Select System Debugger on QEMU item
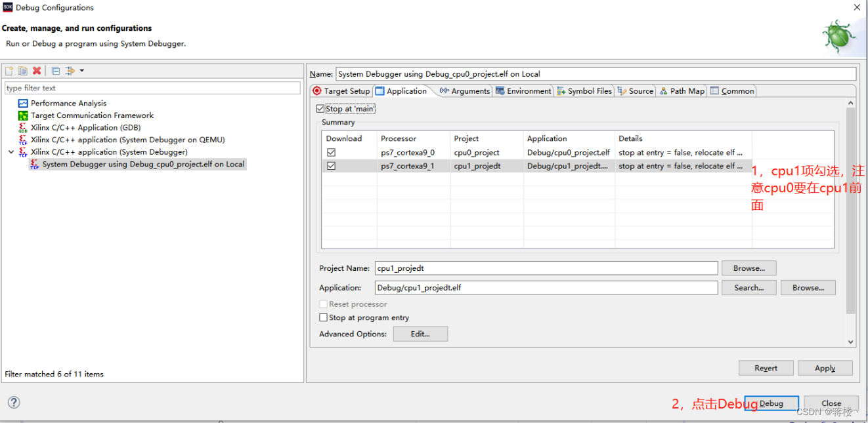Image resolution: width=868 pixels, height=423 pixels. pyautogui.click(x=127, y=140)
